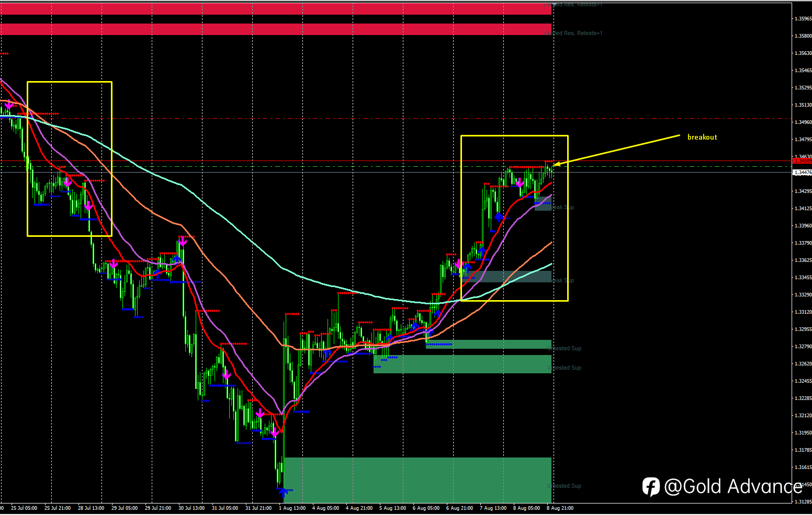812x515 pixels.
Task: Click the 1.33790 price axis label
Action: (803, 243)
